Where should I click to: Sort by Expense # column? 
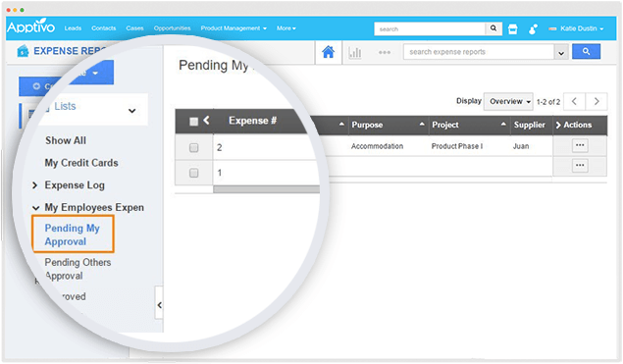253,121
